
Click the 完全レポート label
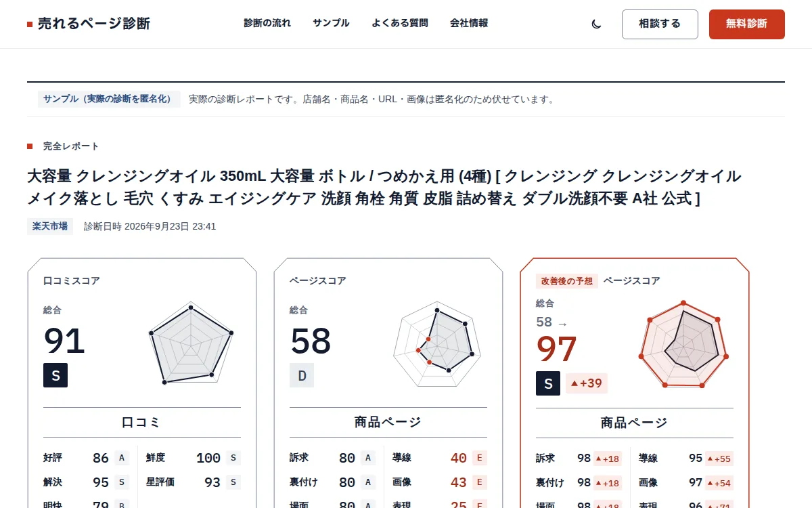pos(71,146)
